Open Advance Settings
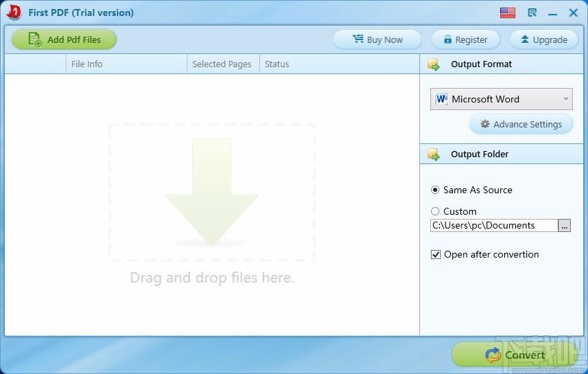588x374 pixels. tap(521, 124)
